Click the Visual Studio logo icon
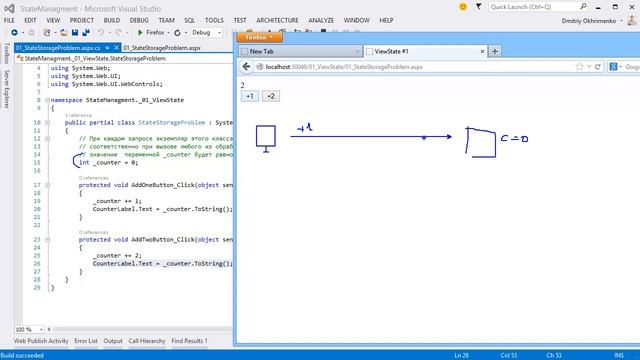The image size is (640, 360). [9, 8]
